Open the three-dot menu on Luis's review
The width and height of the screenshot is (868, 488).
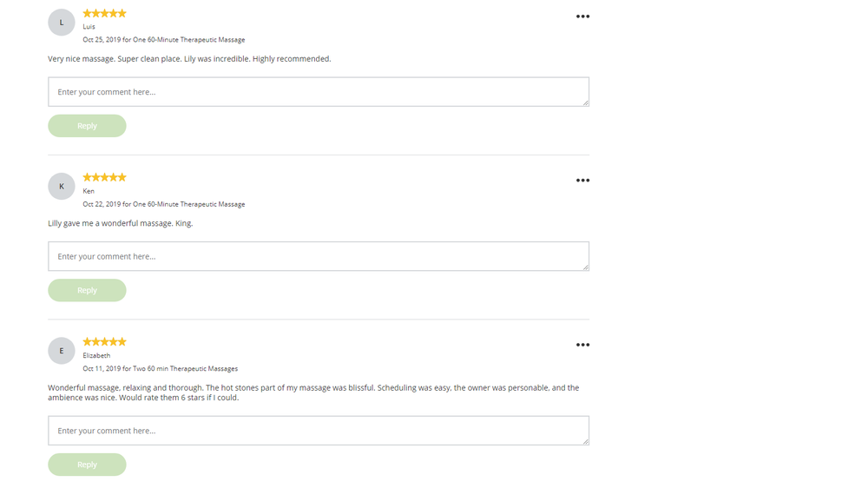point(582,16)
